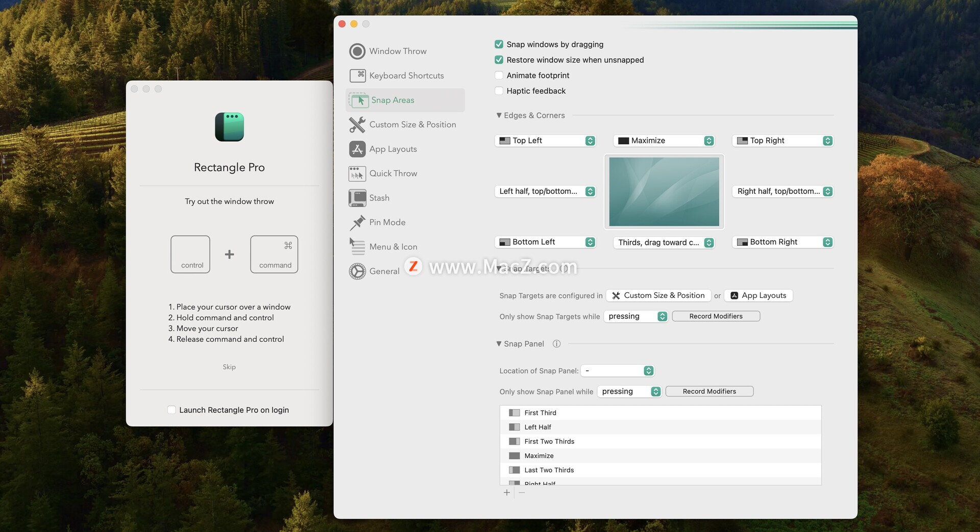Click the Window Throw sidebar icon
The height and width of the screenshot is (532, 980).
357,51
